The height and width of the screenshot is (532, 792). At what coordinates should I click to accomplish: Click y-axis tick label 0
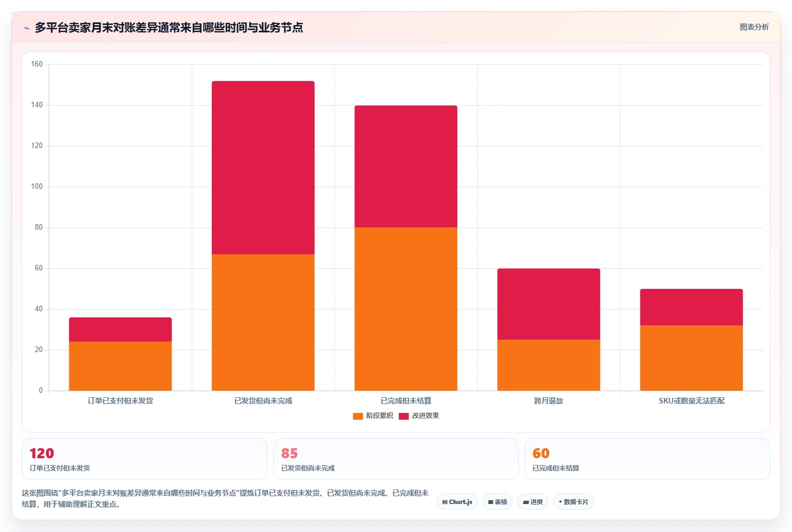click(x=40, y=391)
